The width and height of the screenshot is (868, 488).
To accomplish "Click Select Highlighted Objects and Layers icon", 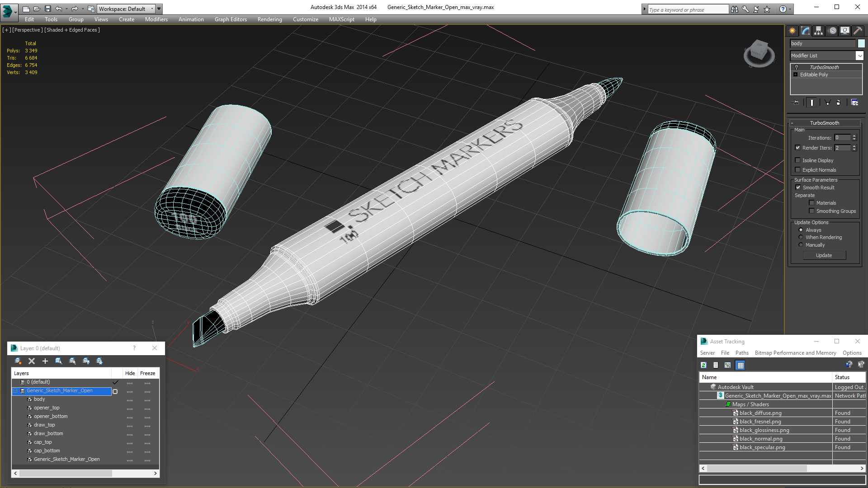I will click(x=59, y=361).
